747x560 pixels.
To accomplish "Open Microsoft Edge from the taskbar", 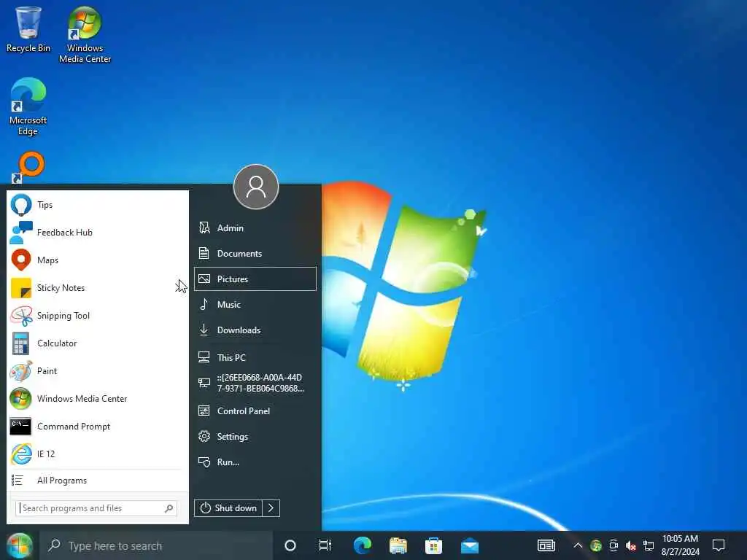I will [362, 545].
